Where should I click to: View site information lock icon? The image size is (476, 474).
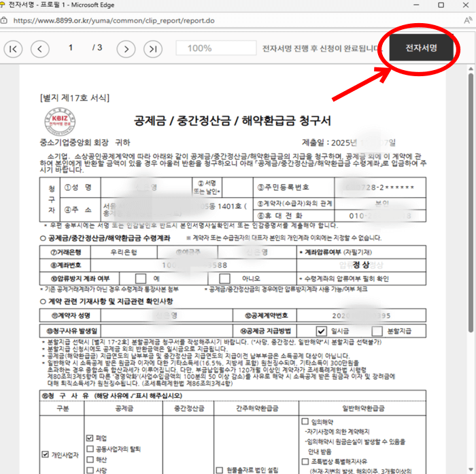click(x=4, y=20)
